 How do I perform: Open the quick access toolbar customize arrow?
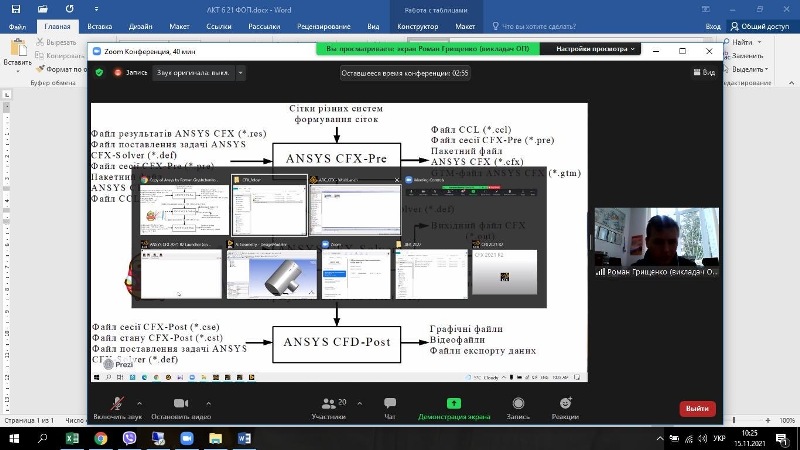pos(96,9)
